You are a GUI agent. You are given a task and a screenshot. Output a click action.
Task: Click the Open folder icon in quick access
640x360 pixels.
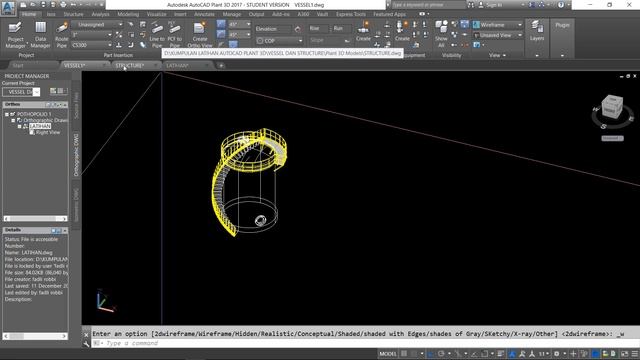click(x=33, y=5)
